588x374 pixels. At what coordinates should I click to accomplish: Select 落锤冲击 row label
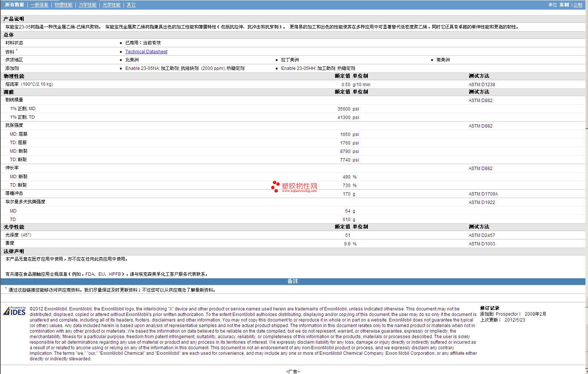14,193
